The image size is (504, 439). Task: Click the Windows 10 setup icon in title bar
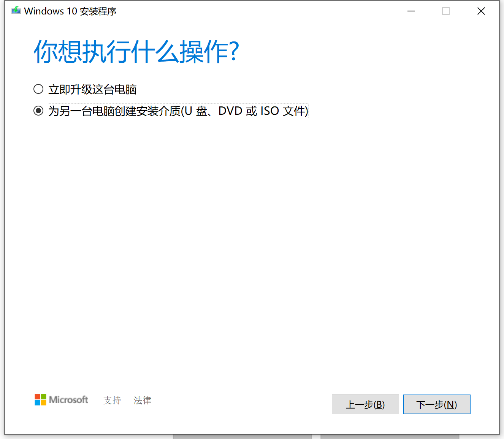16,11
